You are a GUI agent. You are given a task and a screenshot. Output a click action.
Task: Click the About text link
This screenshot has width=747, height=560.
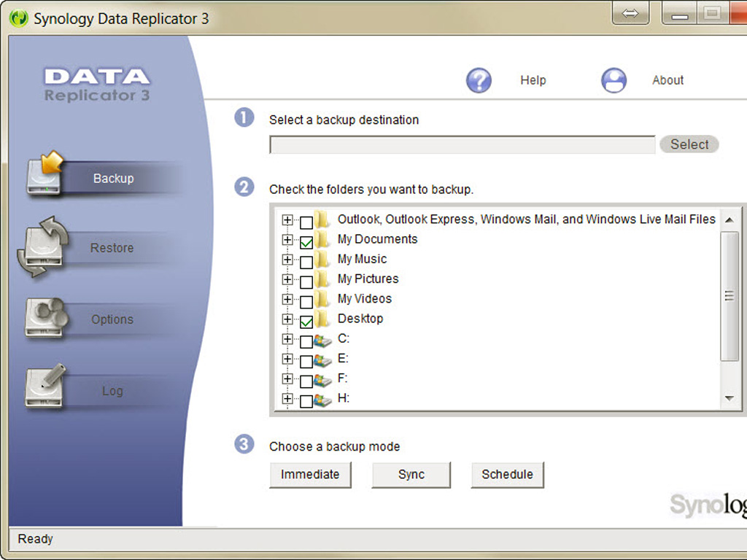(x=668, y=80)
